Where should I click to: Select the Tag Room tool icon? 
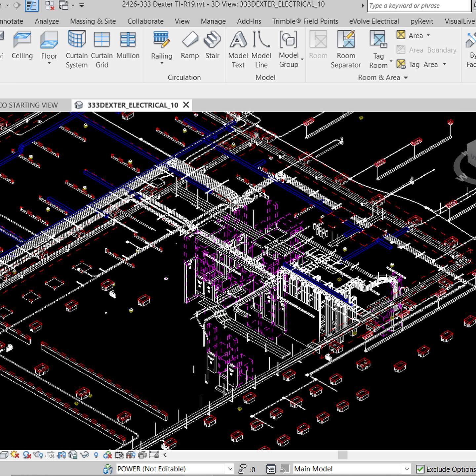coord(378,40)
